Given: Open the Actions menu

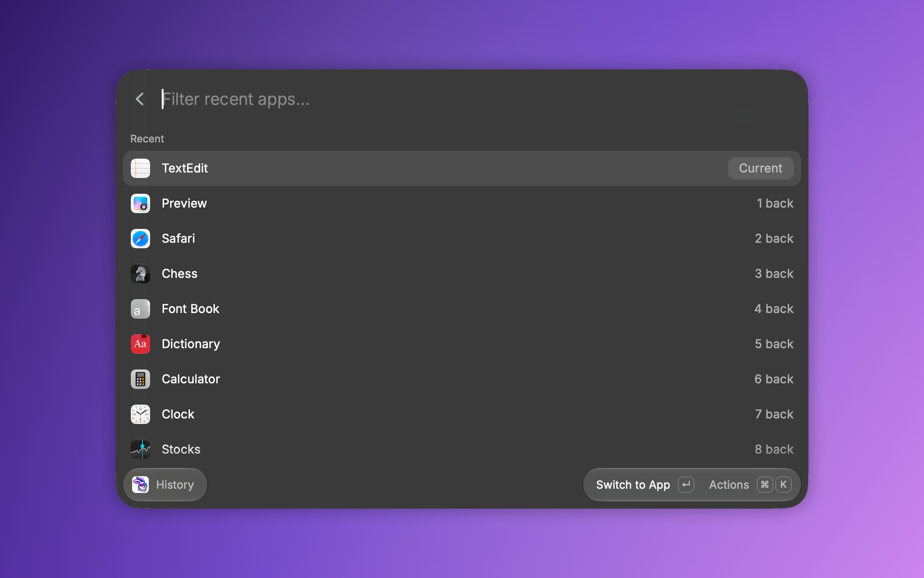Looking at the screenshot, I should click(x=750, y=485).
